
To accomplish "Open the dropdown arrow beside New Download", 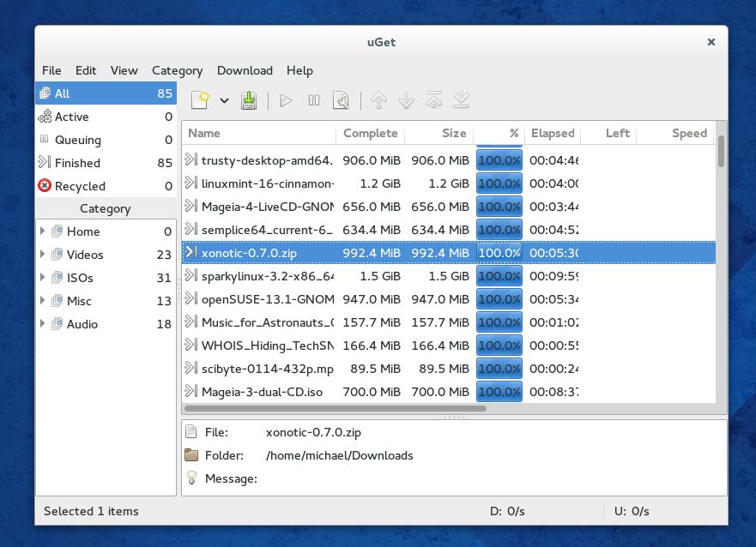I will (224, 100).
